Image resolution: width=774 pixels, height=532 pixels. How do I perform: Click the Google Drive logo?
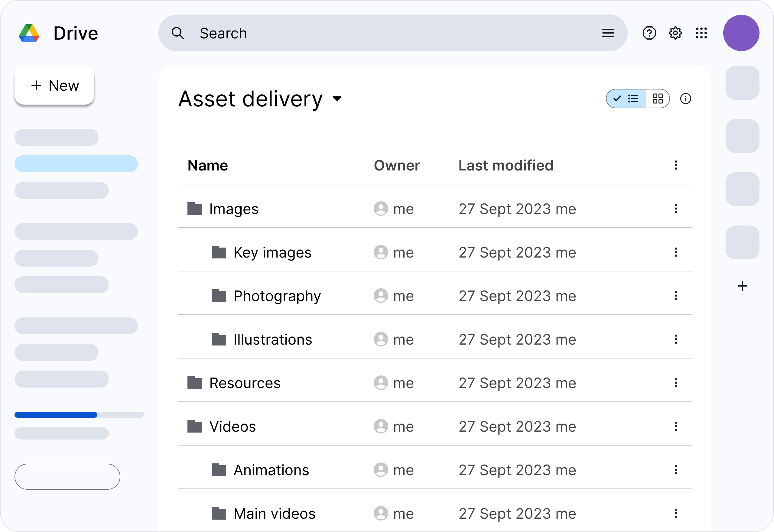tap(29, 33)
